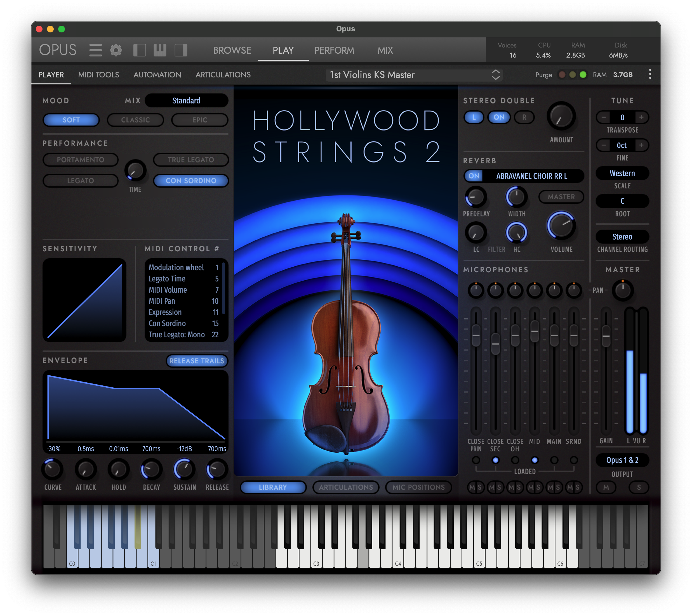Select the Classic mood
Screen dimensions: 692x616
(135, 120)
